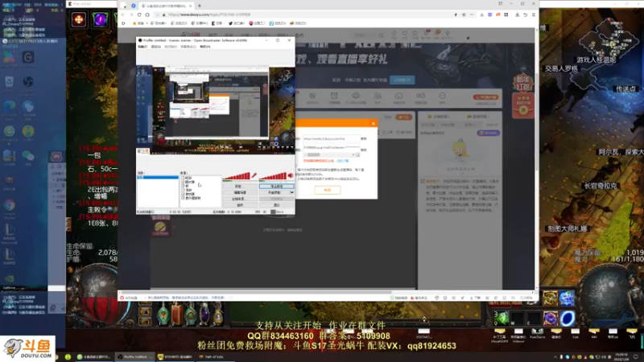Toggle the third source checkbox in OBS

(183, 186)
